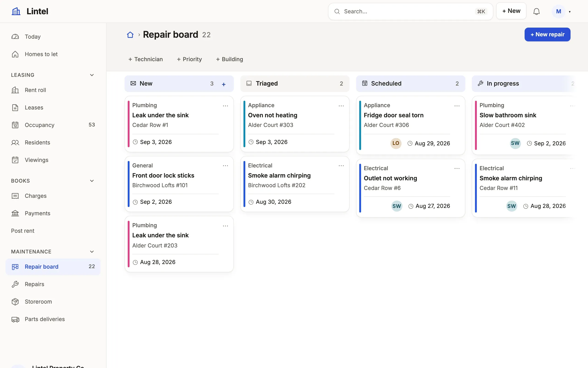Screen dimensions: 588x368
Task: Open options on Smoke alarm chirping Birchwood Lofts card
Action: click(x=341, y=166)
